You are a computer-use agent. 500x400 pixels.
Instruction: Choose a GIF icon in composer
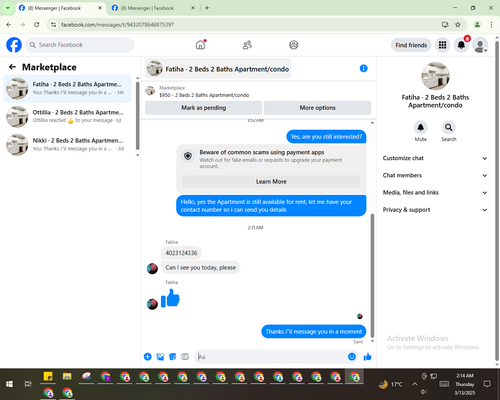point(185,357)
